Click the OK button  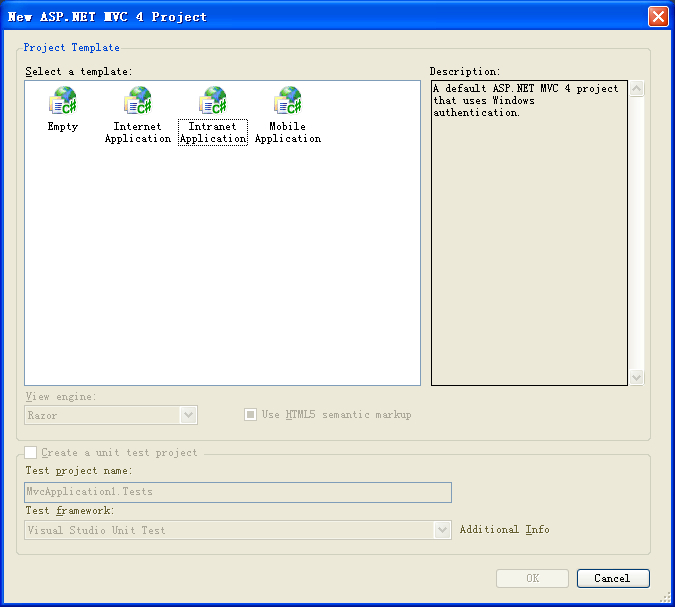(533, 578)
